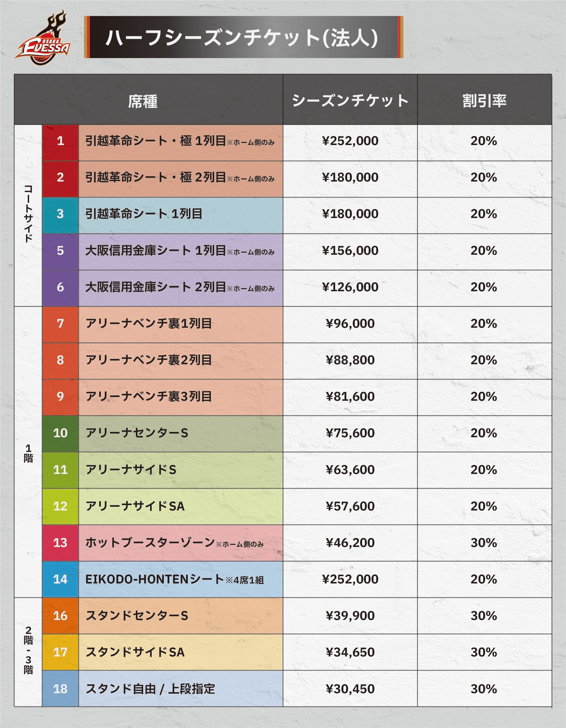Select the スタンド自由 / 上段指定 row label

tap(150, 689)
